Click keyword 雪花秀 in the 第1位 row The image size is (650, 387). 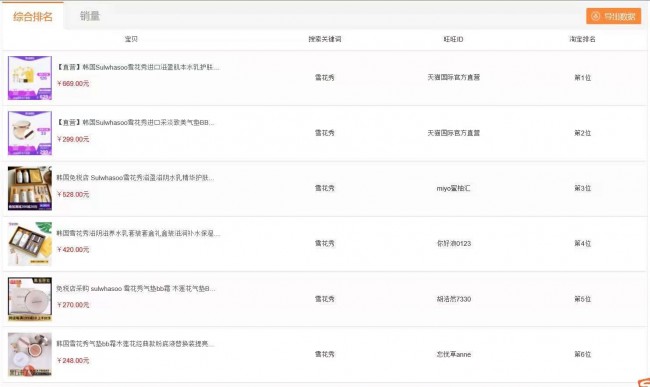325,77
